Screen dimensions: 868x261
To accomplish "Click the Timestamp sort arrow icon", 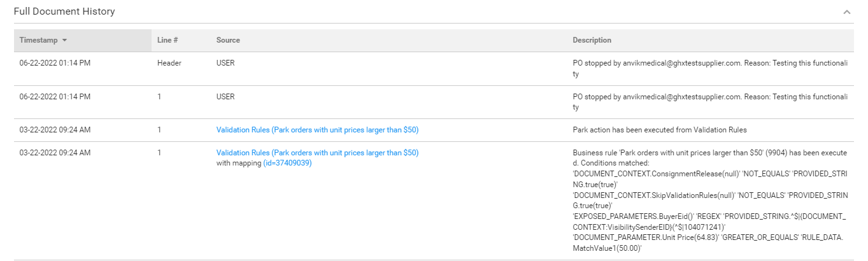I will [x=65, y=41].
